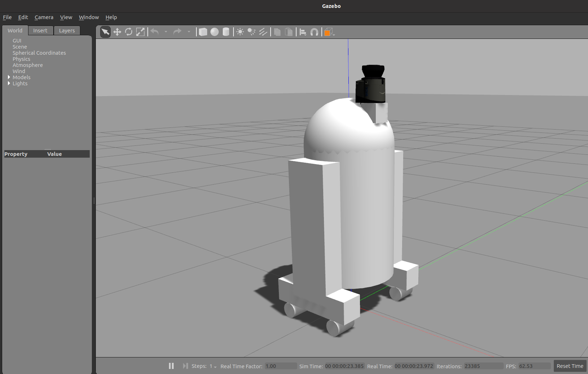Add a spot light to the world

pos(251,32)
